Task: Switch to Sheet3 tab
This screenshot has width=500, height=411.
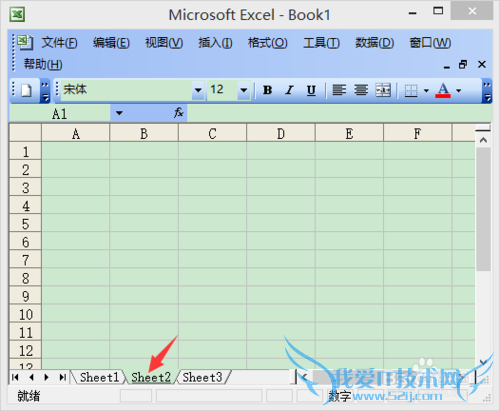Action: [202, 377]
